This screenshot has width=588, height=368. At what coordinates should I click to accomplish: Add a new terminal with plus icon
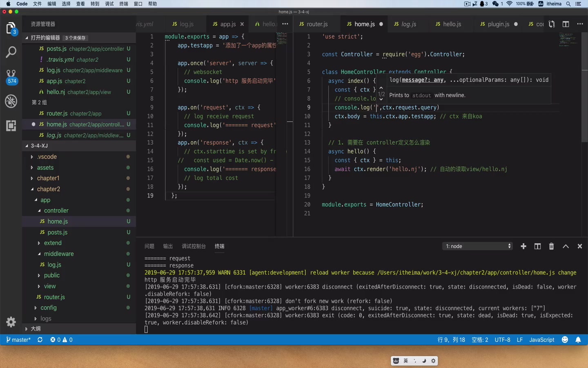click(523, 246)
